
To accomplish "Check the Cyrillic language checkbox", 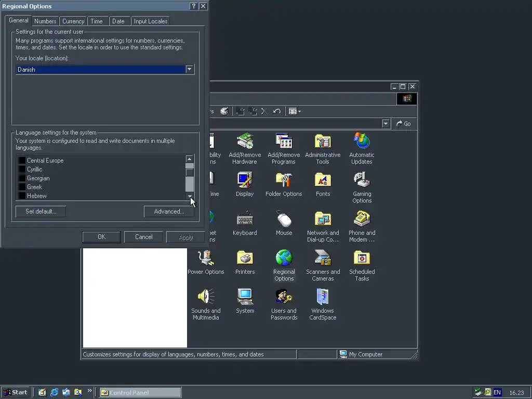I will click(22, 169).
